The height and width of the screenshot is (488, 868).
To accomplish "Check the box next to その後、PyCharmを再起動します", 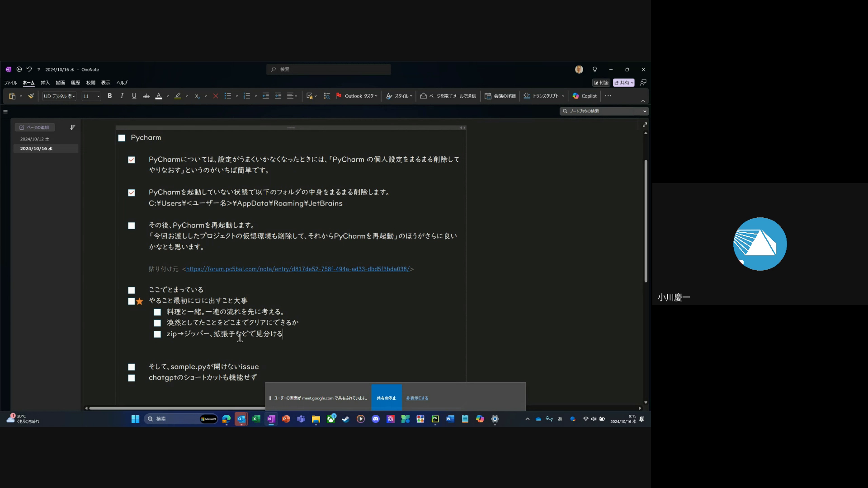I will (132, 225).
